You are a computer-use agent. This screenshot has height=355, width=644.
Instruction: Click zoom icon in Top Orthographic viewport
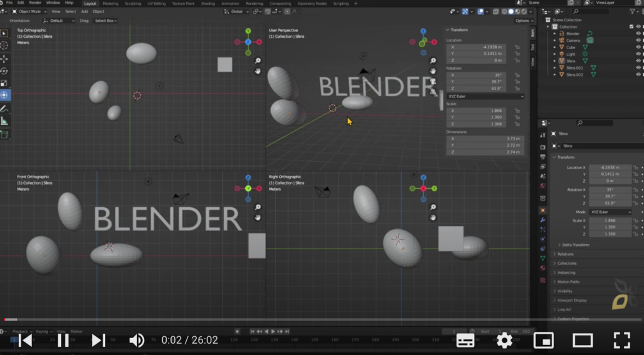[258, 61]
